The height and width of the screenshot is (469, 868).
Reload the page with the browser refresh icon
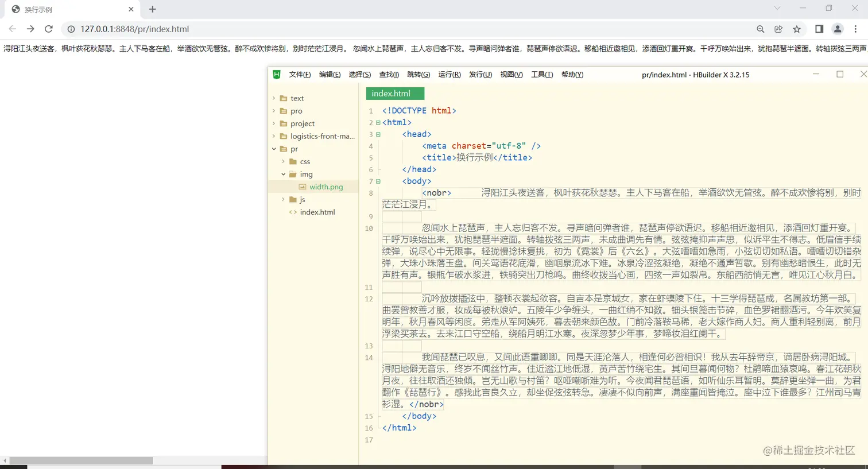click(x=48, y=29)
